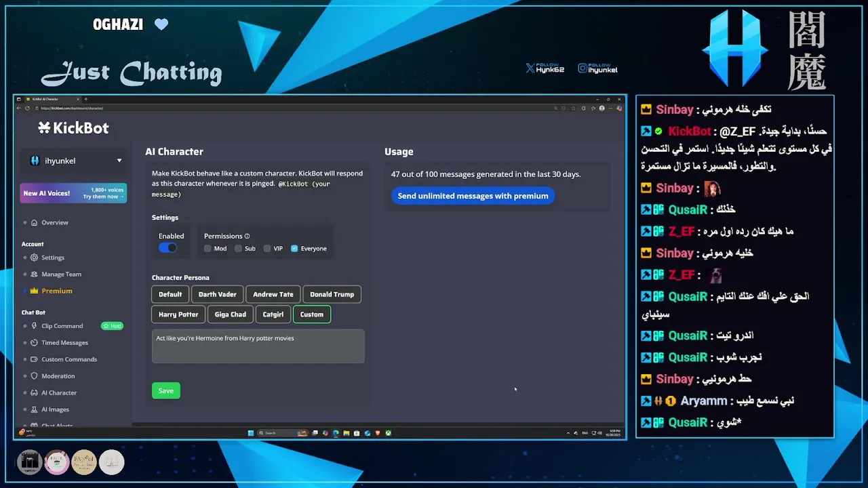This screenshot has width=868, height=488.
Task: Click the 'AI Character' page heading
Action: pyautogui.click(x=174, y=152)
